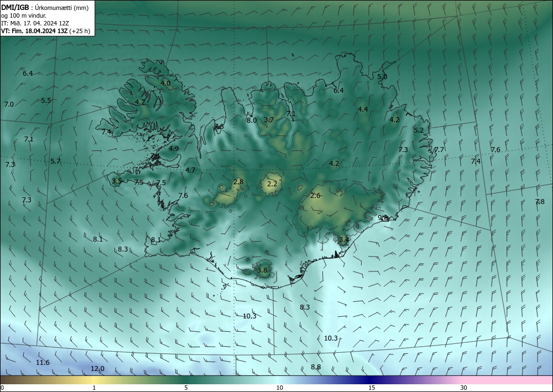The width and height of the screenshot is (553, 392).
Task: Click the scale label '5' on the color bar
Action: pyautogui.click(x=186, y=388)
